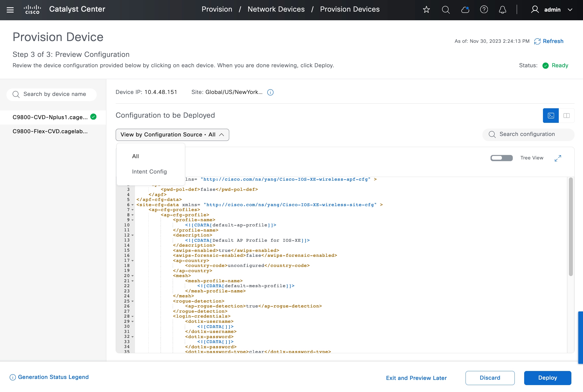Expand config viewer to full screen
The height and width of the screenshot is (392, 583).
[x=558, y=158]
